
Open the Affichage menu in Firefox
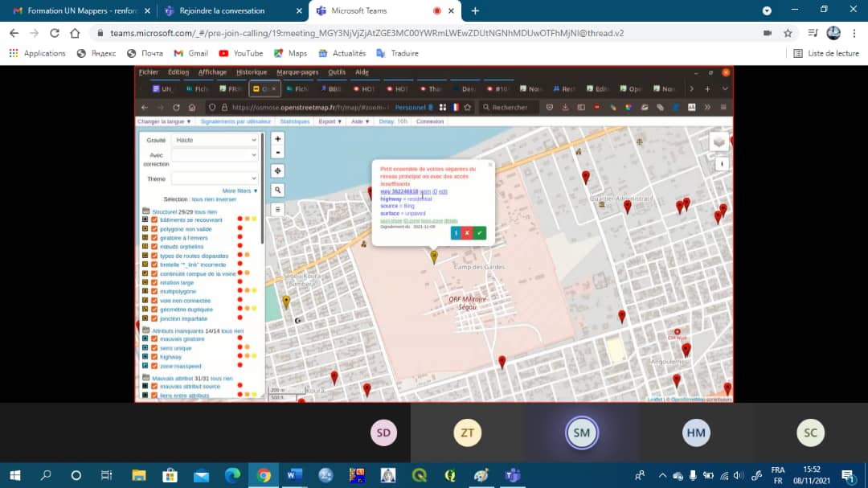(212, 72)
